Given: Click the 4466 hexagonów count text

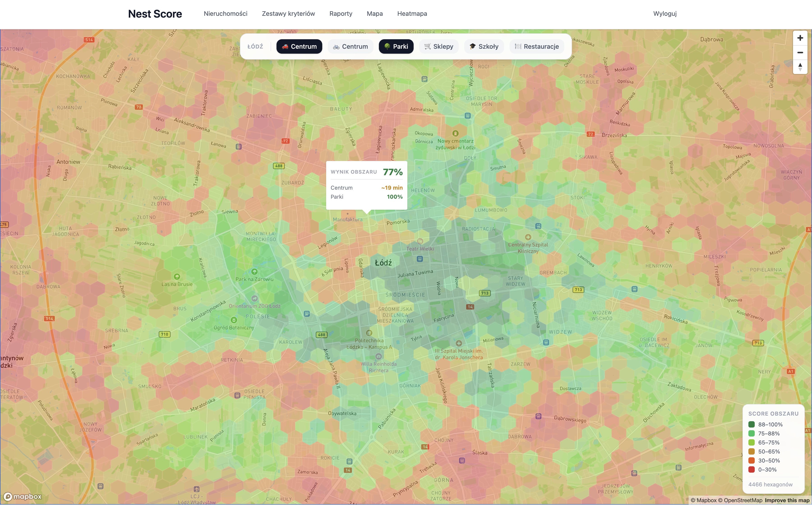Looking at the screenshot, I should (770, 484).
